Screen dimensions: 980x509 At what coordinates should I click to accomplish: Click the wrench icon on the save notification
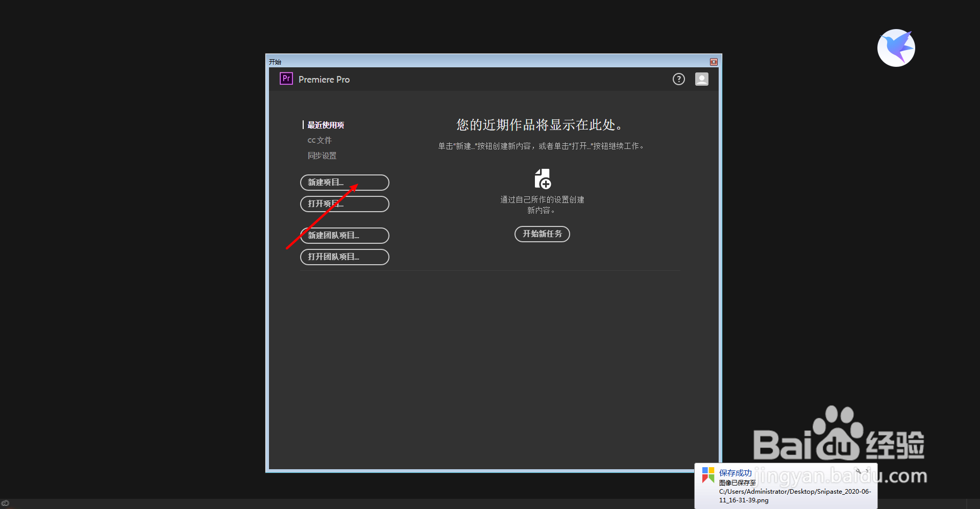pyautogui.click(x=858, y=471)
